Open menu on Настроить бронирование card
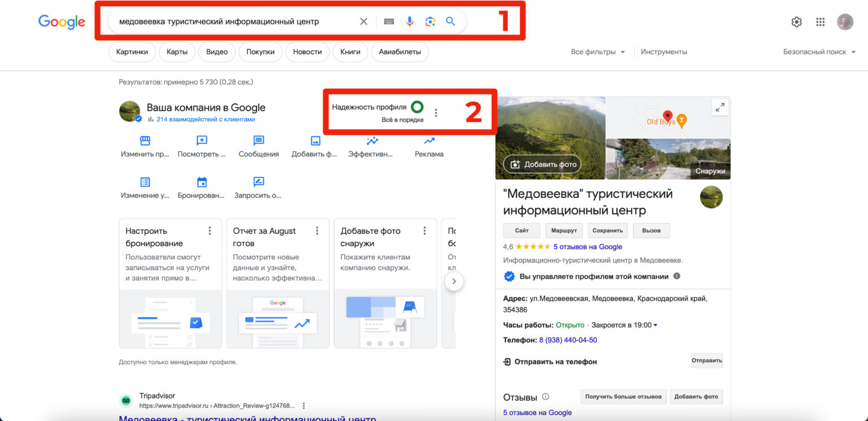This screenshot has width=868, height=421. [x=210, y=231]
